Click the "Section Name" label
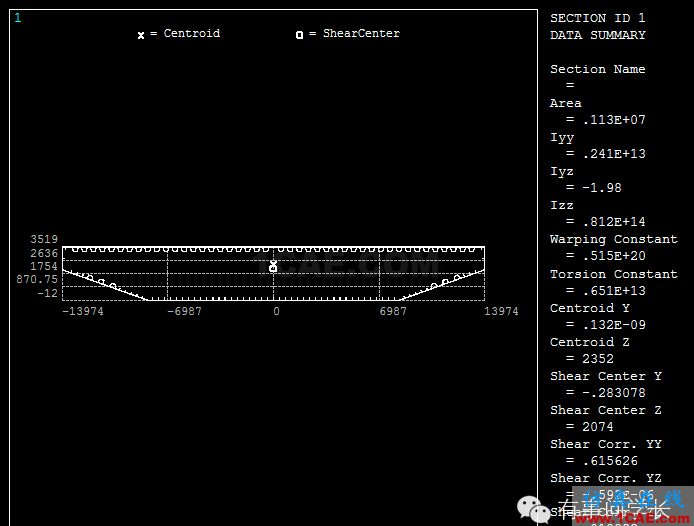 [598, 69]
